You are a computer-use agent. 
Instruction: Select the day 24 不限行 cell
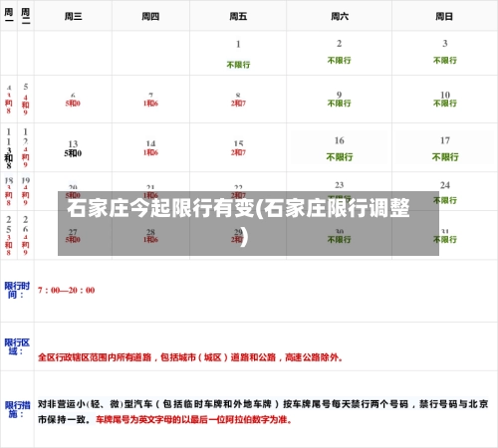[x=444, y=191]
